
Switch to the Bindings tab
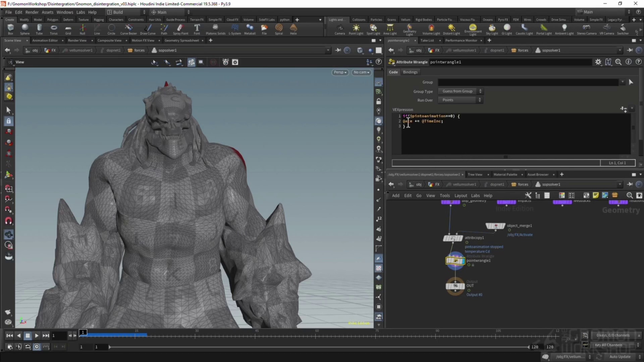[410, 72]
